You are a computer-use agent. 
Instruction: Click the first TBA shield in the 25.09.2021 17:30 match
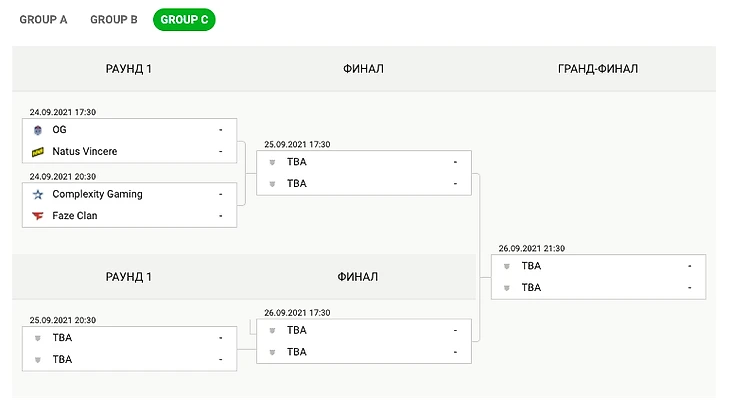click(x=272, y=162)
